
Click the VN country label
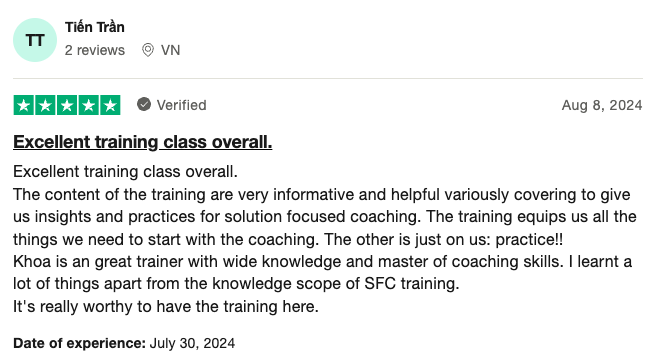[x=170, y=50]
